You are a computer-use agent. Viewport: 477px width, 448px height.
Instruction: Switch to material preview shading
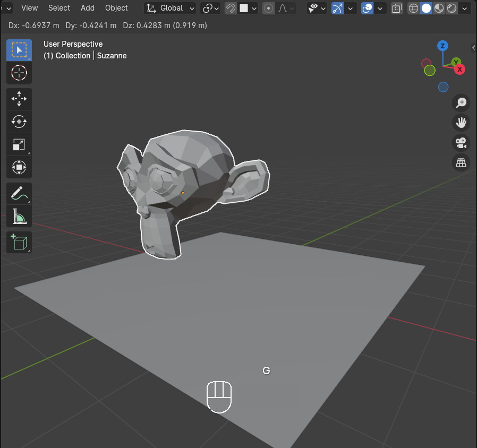(439, 8)
